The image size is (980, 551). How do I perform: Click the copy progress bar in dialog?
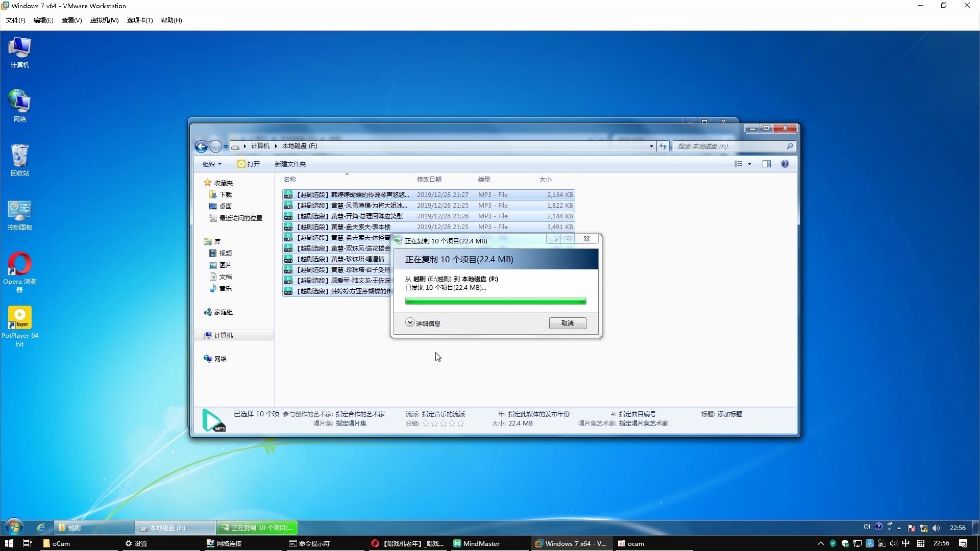(496, 300)
